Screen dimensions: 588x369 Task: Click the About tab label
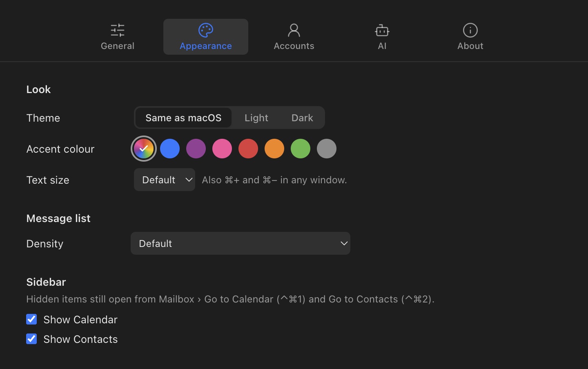(470, 46)
